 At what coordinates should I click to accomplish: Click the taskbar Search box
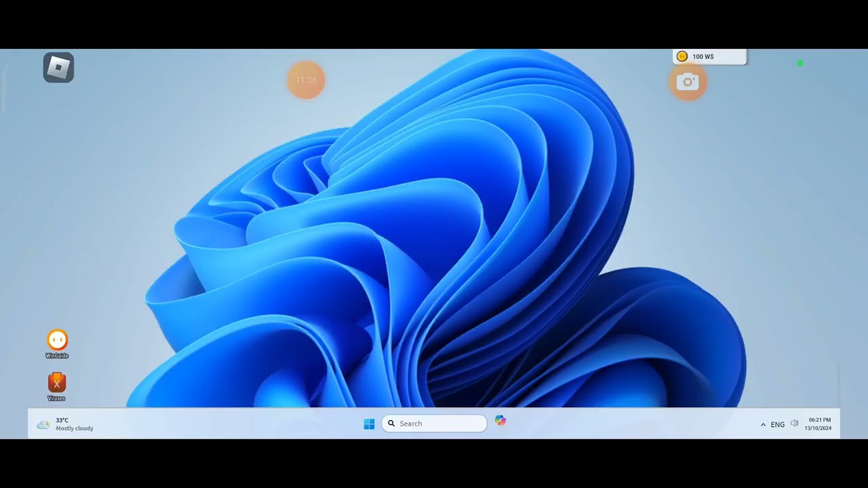pos(434,424)
